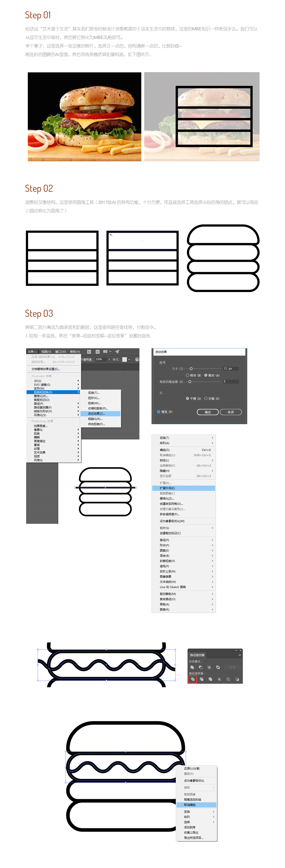Click the Minus Back pathfinder icon
285x868 pixels.
click(237, 679)
